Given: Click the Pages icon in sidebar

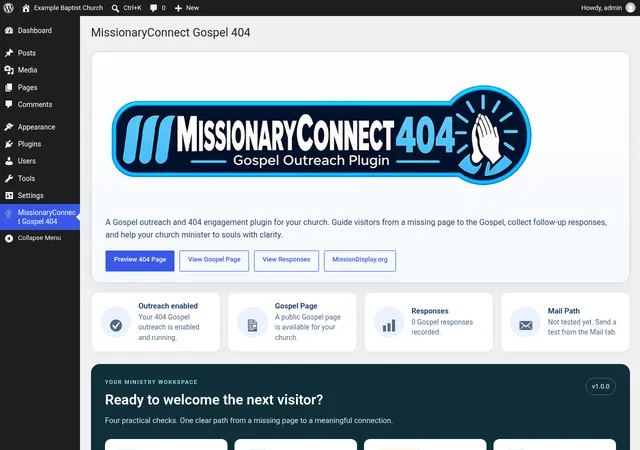Looking at the screenshot, I should click(9, 87).
